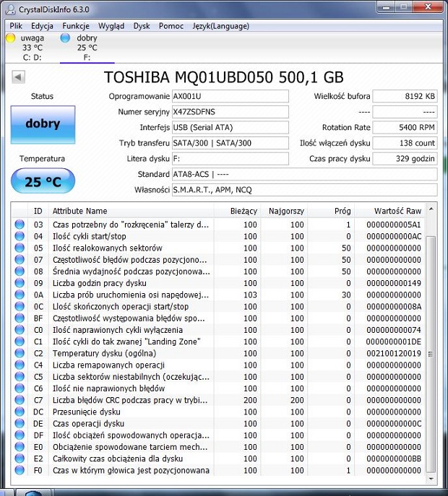This screenshot has height=496, width=448.
Task: Click the Wartość Raw column header
Action: click(x=390, y=211)
